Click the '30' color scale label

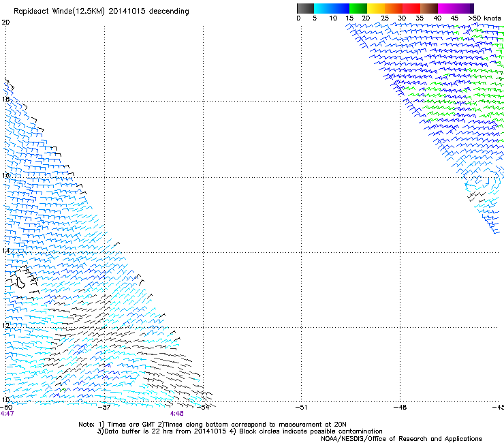point(402,18)
